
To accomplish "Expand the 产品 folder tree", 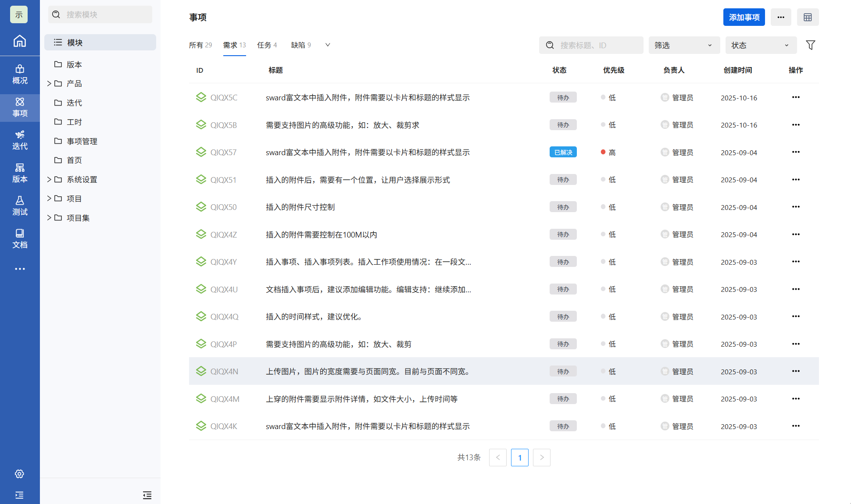I will [49, 83].
